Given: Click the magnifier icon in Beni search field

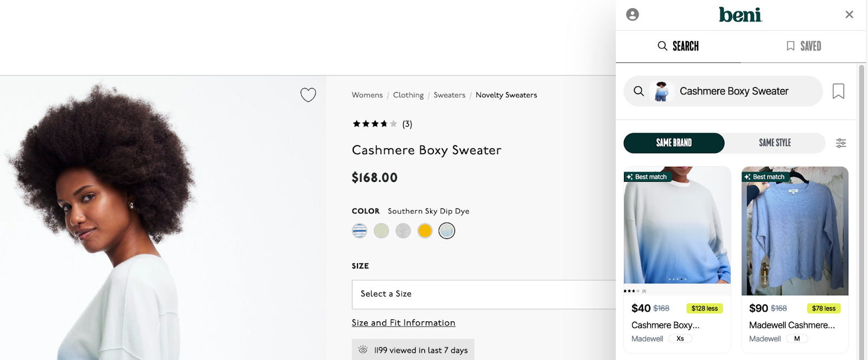Looking at the screenshot, I should 639,91.
